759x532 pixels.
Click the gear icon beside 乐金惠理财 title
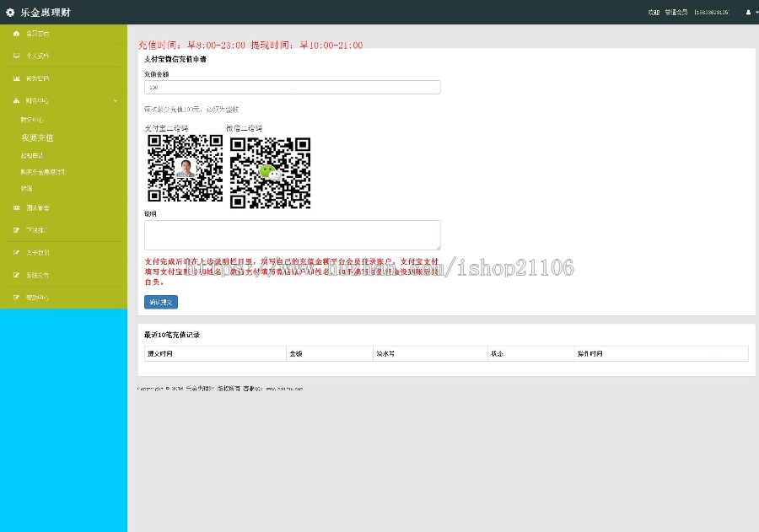pyautogui.click(x=12, y=12)
